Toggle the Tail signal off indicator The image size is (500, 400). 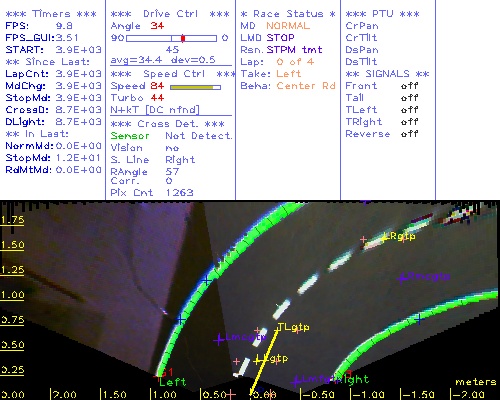[x=409, y=98]
